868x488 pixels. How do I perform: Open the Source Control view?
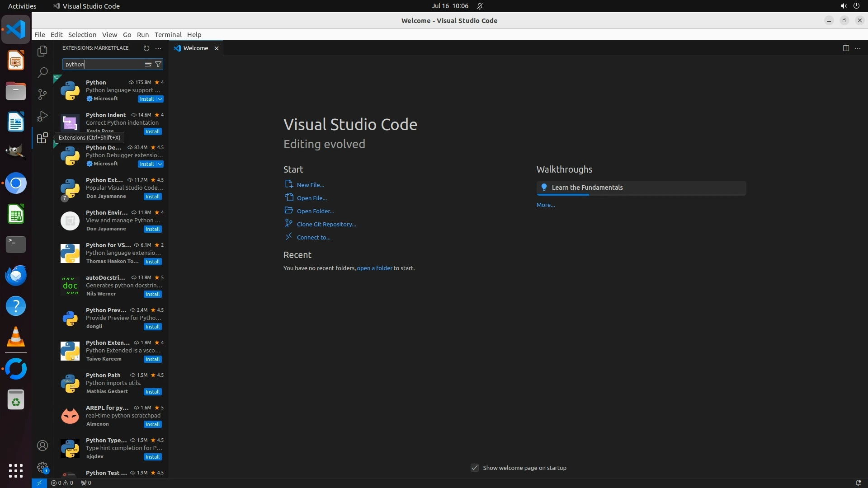click(x=42, y=94)
